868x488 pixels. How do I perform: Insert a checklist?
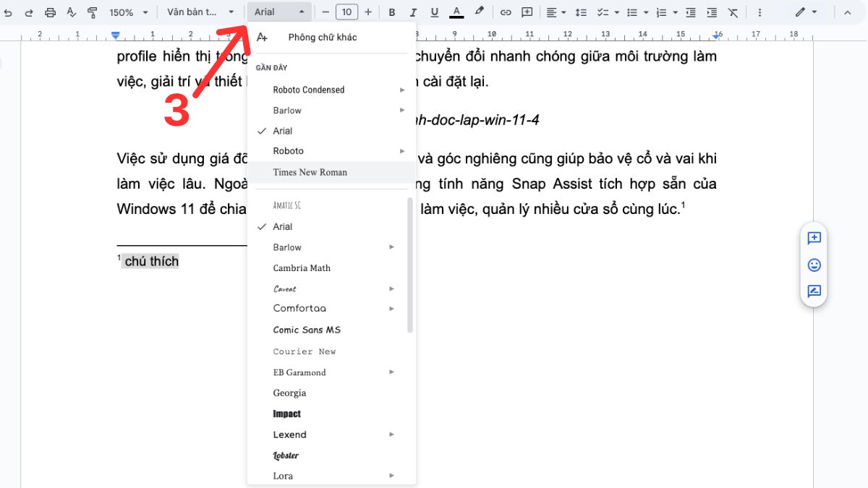pos(602,12)
